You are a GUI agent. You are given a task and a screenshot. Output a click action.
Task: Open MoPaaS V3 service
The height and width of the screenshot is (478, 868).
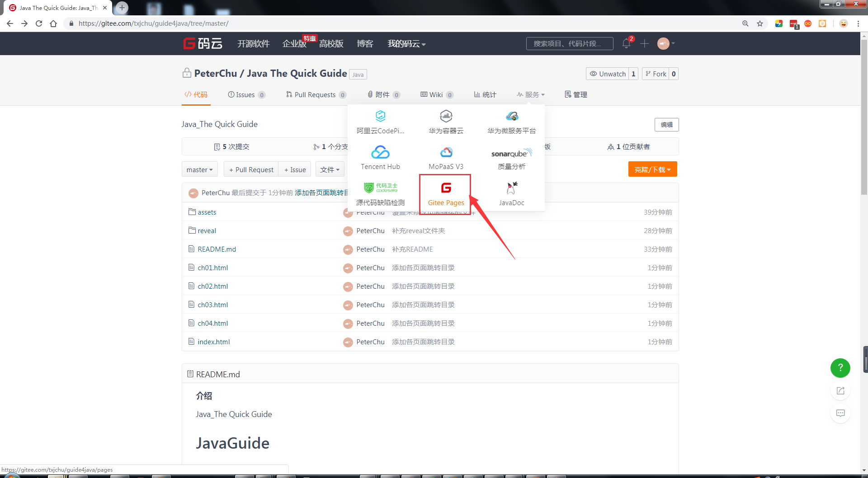click(446, 157)
